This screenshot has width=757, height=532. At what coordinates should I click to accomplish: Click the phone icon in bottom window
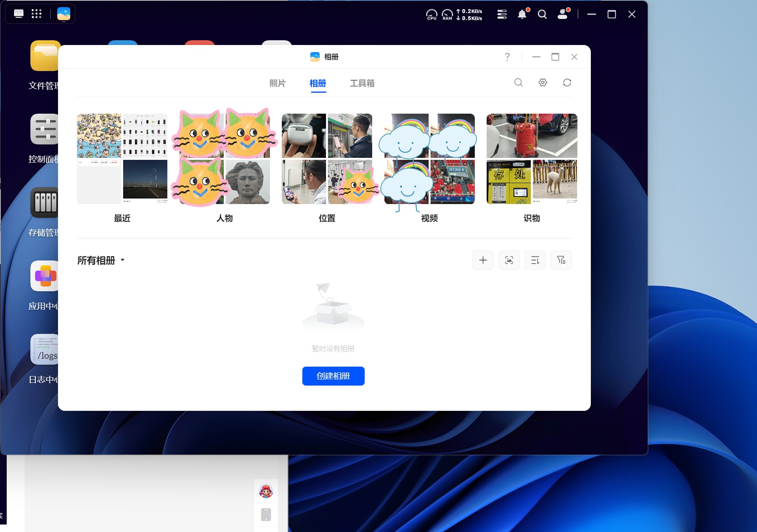(266, 515)
